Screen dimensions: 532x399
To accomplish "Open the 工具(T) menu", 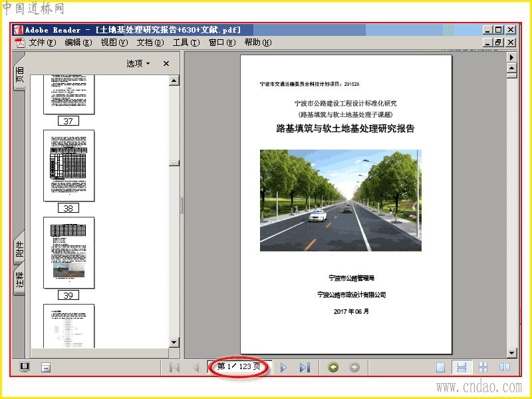I will [x=186, y=43].
